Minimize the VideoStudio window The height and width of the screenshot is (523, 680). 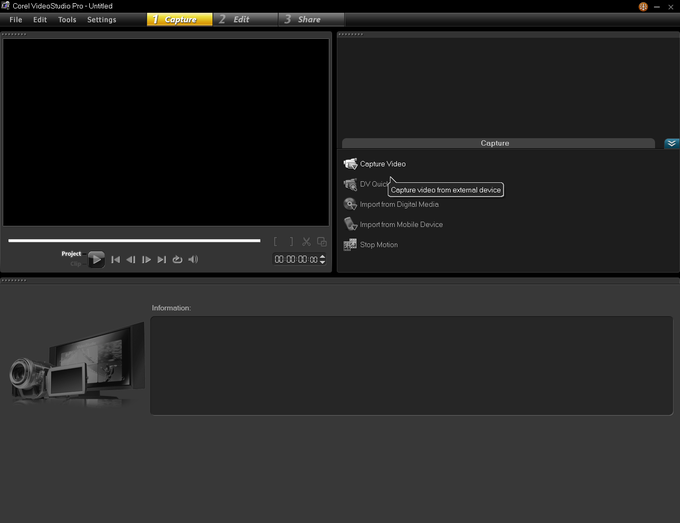[x=657, y=7]
